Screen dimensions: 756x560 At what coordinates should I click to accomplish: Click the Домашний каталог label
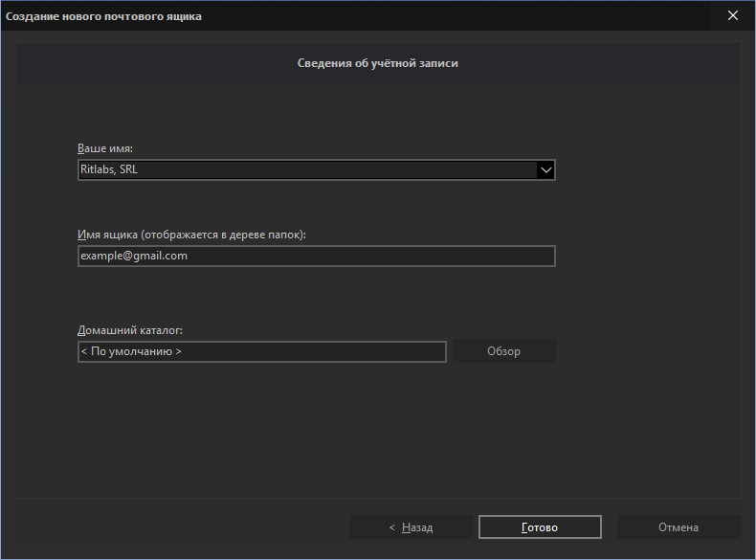130,330
